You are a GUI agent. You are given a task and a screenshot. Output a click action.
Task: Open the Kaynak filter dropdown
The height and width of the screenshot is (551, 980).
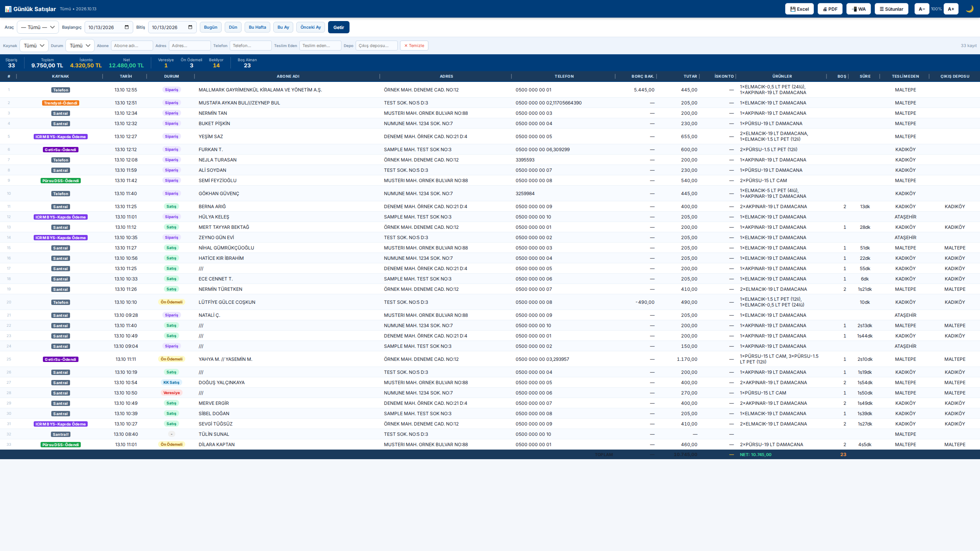click(34, 46)
